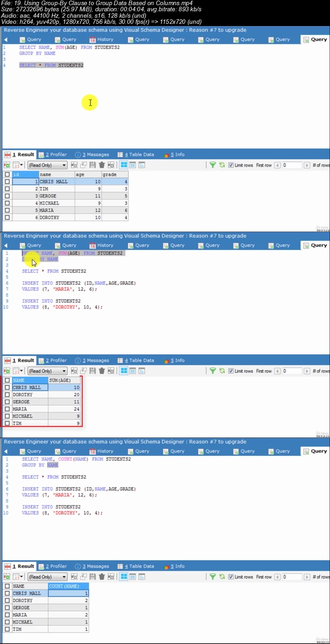
Task: Click the cancel changes icon in the grade-column frame
Action: [111, 165]
